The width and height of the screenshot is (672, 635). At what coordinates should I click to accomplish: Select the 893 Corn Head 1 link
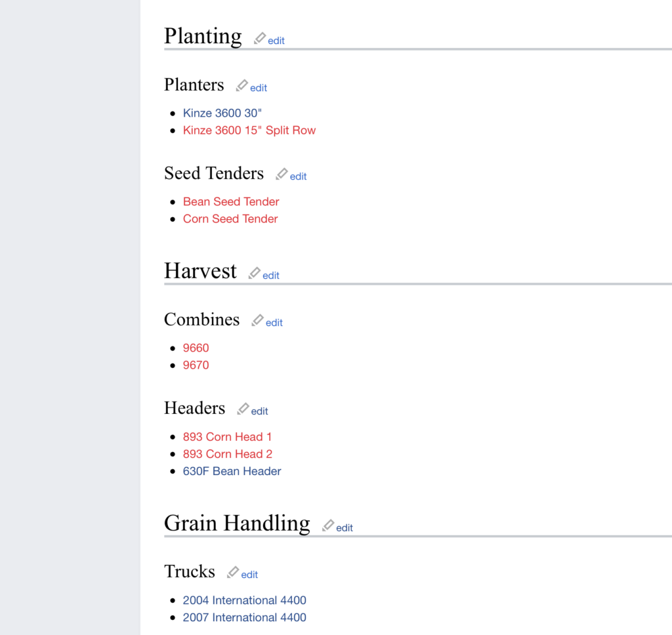coord(227,437)
